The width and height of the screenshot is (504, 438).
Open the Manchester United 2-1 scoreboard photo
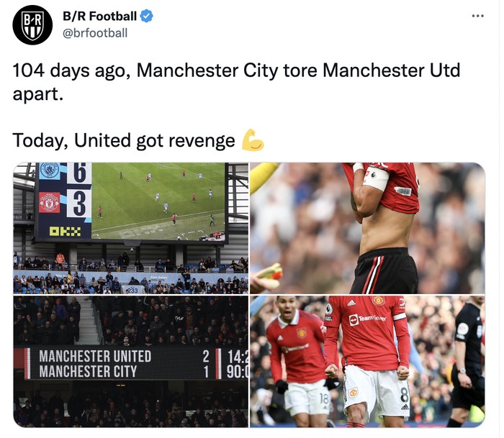click(x=130, y=362)
